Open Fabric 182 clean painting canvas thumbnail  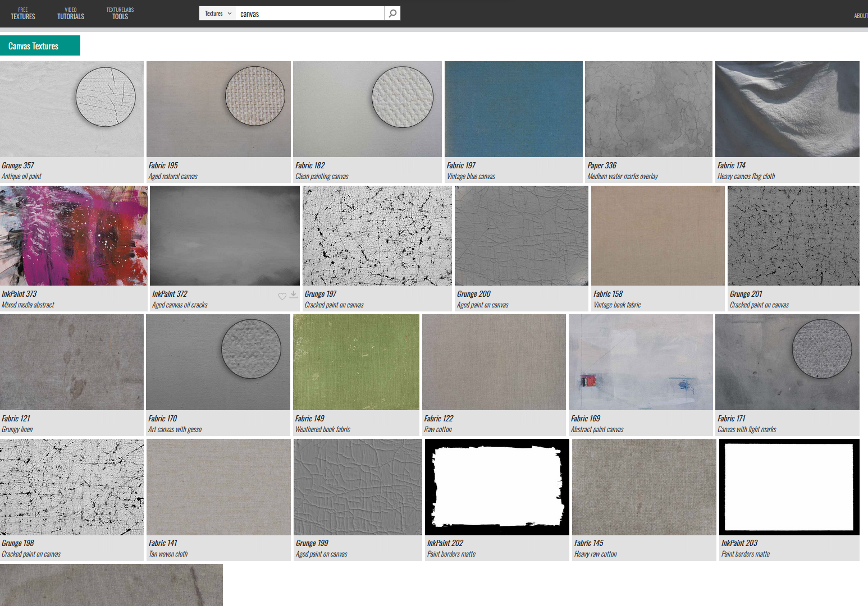[367, 109]
